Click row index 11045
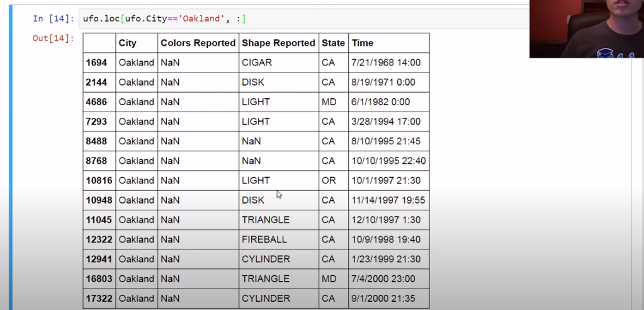The height and width of the screenshot is (310, 644). (99, 220)
